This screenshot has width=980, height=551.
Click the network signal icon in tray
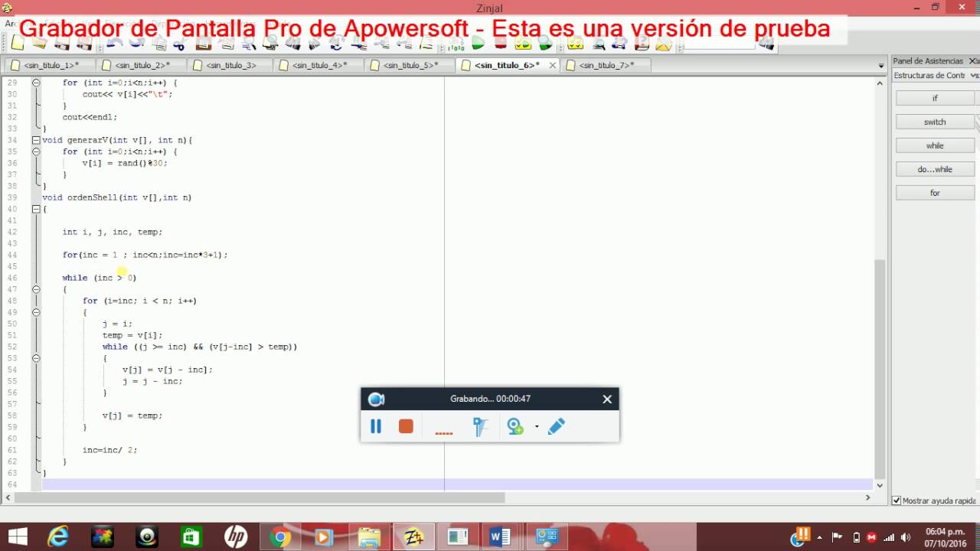pyautogui.click(x=888, y=537)
